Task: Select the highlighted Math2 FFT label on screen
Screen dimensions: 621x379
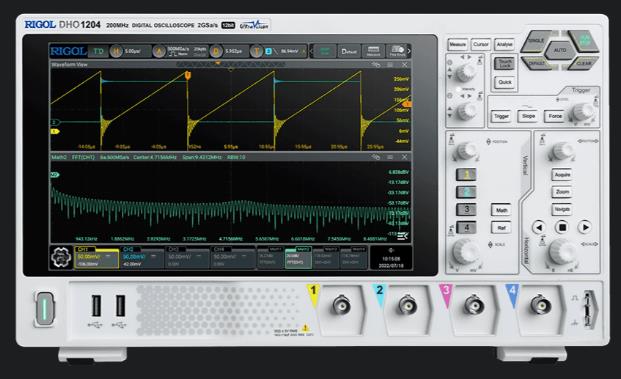Action: [x=298, y=257]
